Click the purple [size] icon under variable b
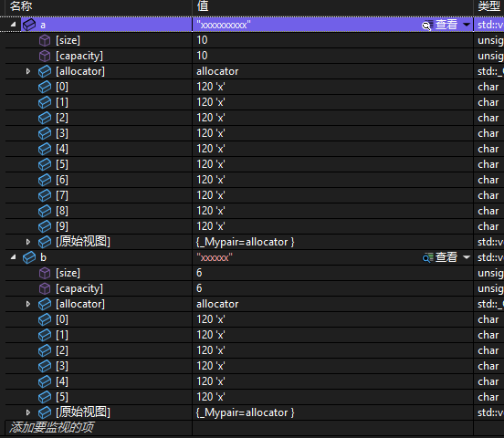Screen dimensions: 504x438 click(x=45, y=273)
